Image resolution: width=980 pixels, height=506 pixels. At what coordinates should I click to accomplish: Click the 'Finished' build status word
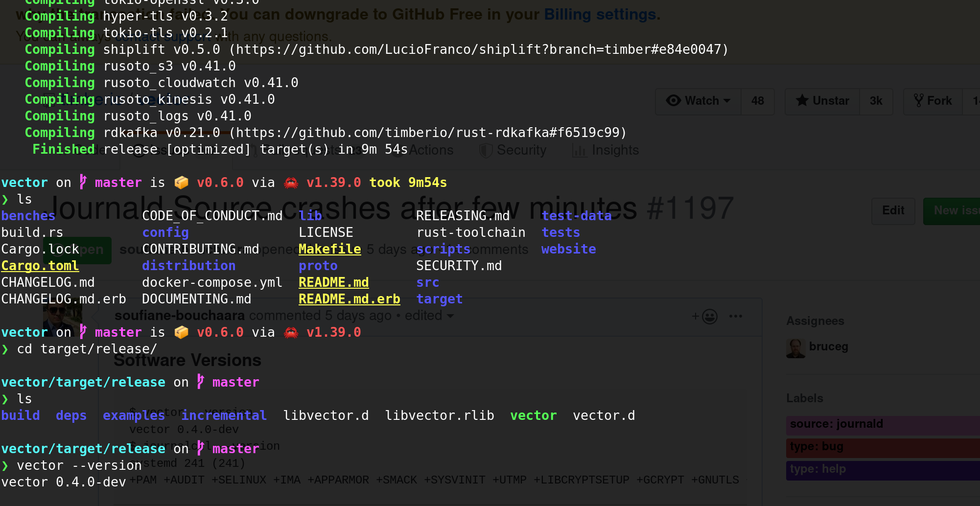[64, 150]
